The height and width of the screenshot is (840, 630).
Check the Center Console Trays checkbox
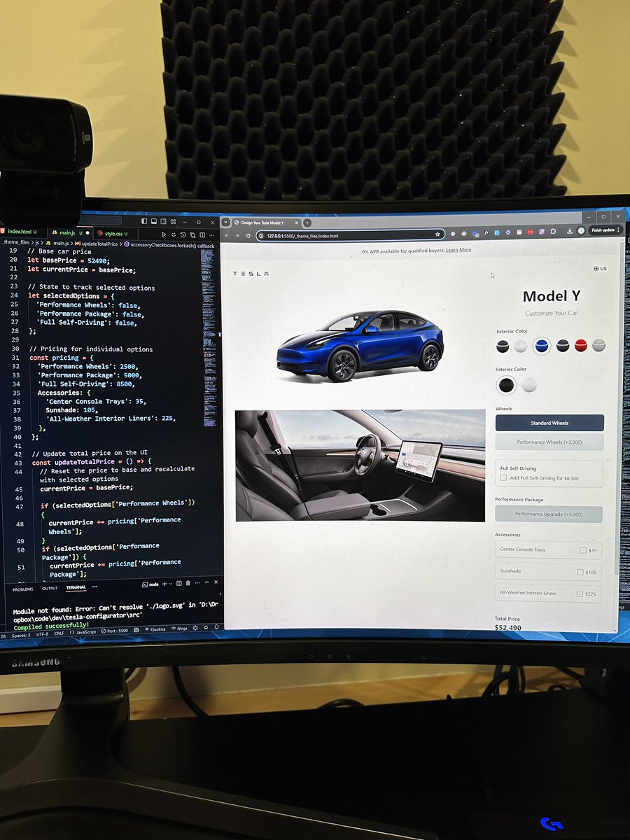(x=582, y=550)
